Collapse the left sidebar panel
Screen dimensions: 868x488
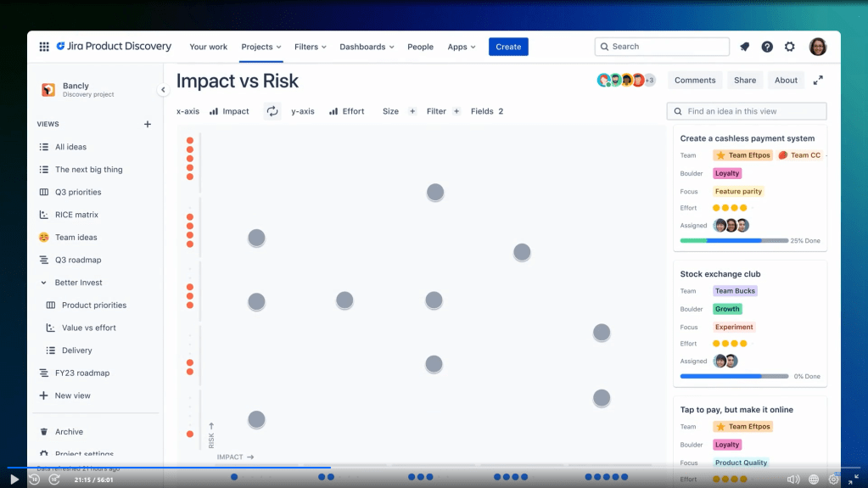163,90
